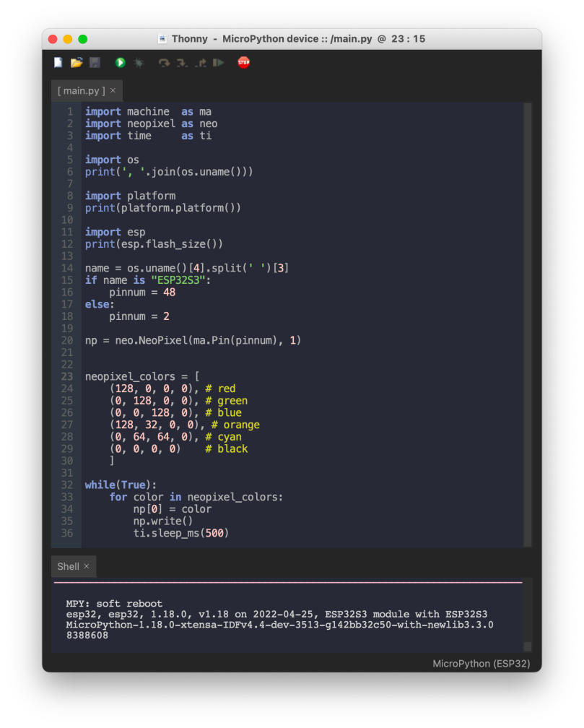Click the '# orange' comment

click(235, 425)
